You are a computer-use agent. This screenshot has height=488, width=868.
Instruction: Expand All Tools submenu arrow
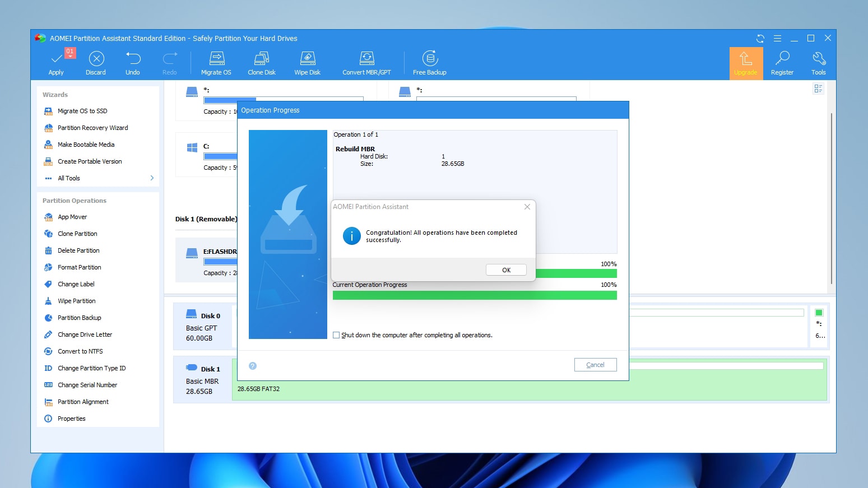coord(152,178)
